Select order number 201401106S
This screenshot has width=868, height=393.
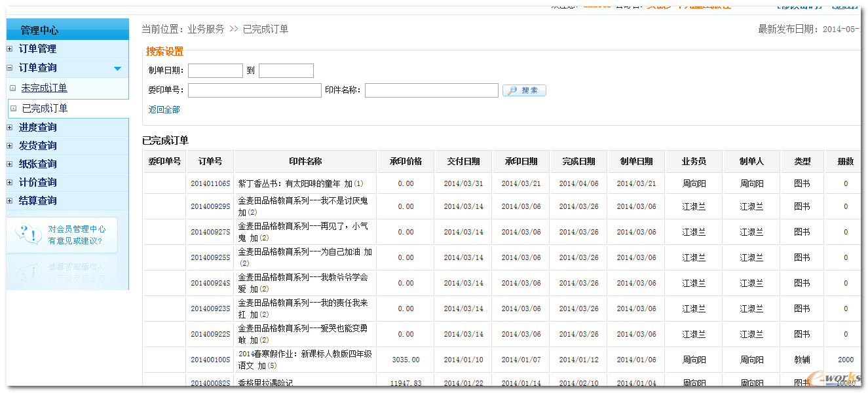click(210, 184)
